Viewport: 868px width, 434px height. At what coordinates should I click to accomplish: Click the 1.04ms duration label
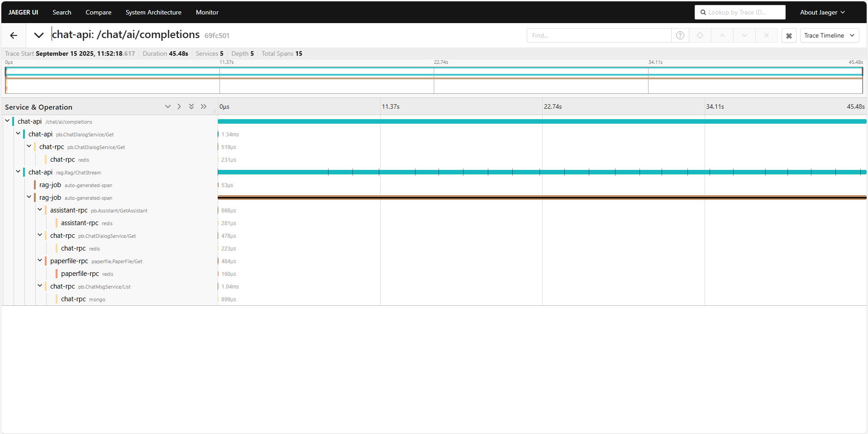click(230, 287)
